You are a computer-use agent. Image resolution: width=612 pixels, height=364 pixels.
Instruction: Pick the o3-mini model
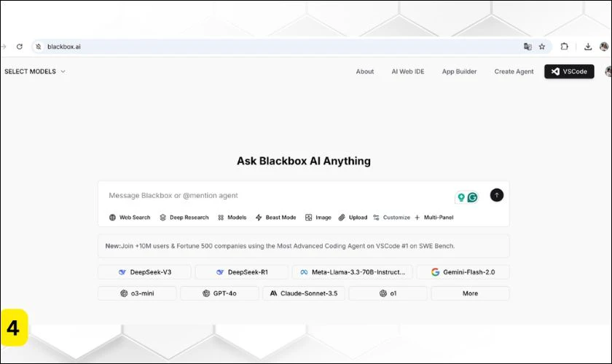point(137,293)
